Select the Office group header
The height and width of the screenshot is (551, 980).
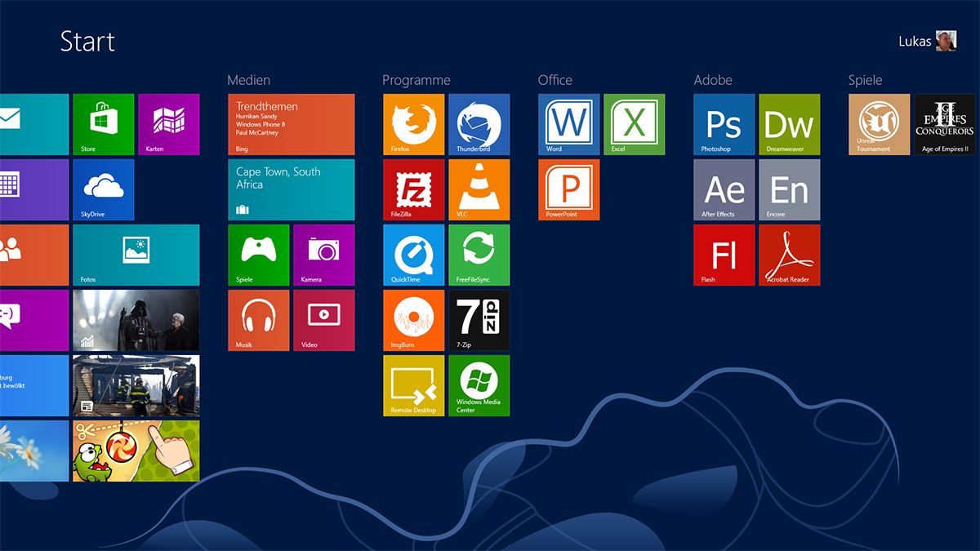pos(555,80)
